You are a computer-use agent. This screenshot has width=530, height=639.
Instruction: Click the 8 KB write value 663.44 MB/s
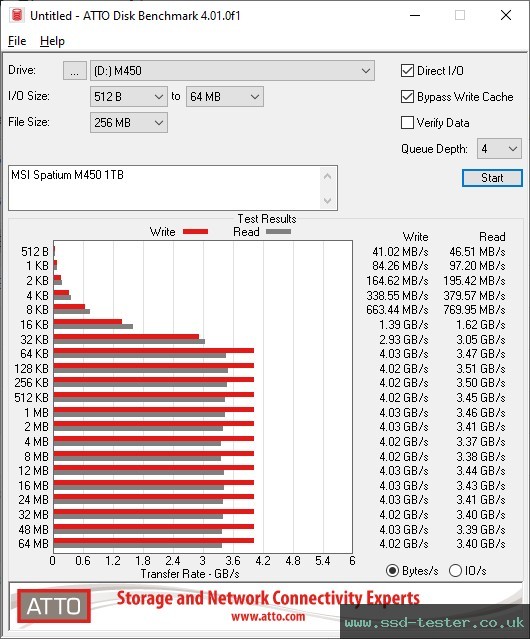click(397, 310)
